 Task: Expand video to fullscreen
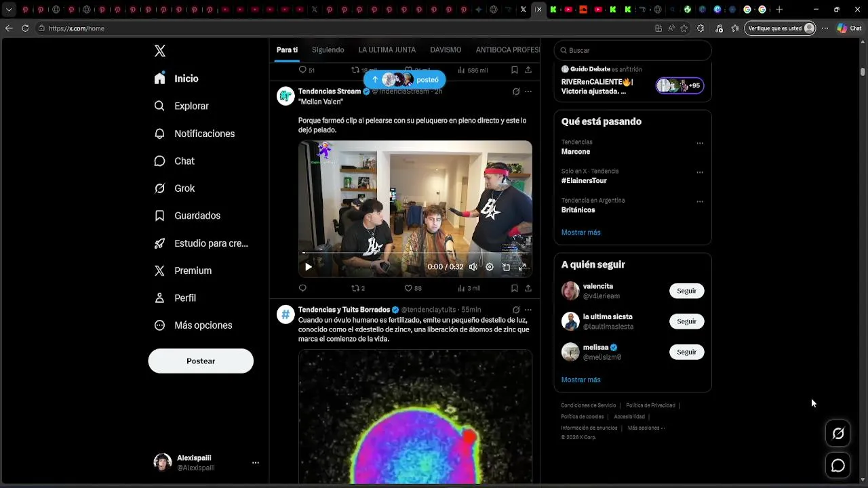(522, 267)
